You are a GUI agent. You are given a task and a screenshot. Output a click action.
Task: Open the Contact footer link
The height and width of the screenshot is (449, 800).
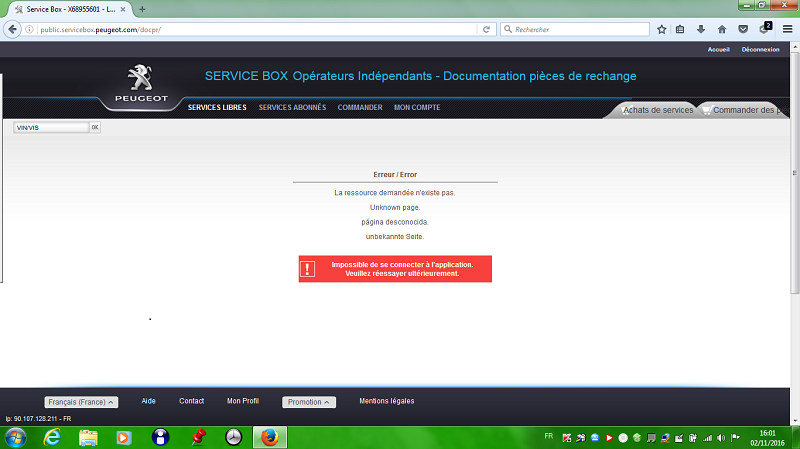point(191,401)
